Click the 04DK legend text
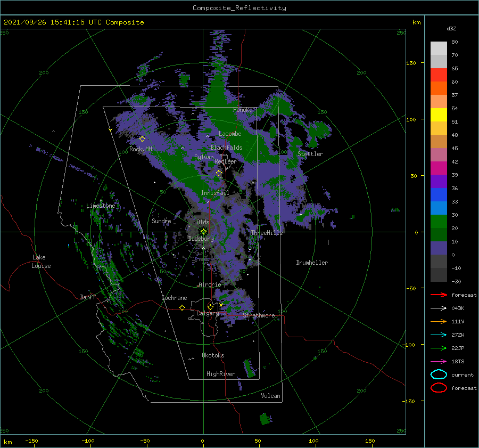Screen dimensions: 479x448 tap(458, 308)
